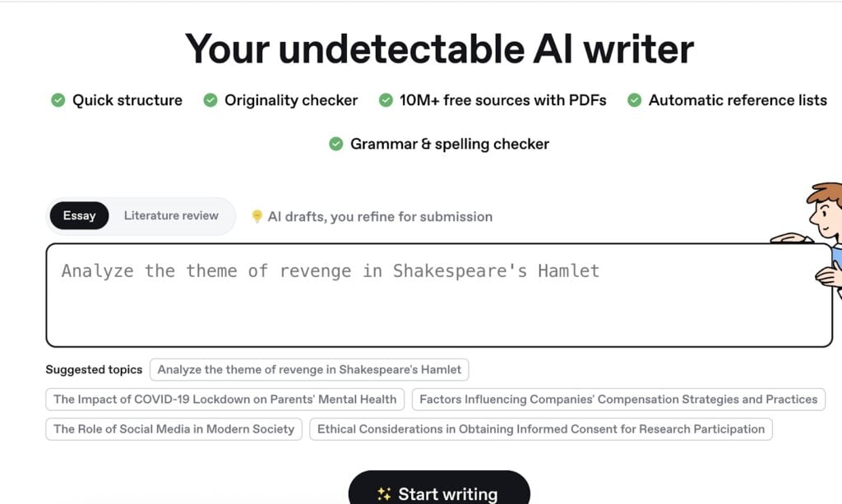The image size is (842, 504).
Task: Pick the Social Media in Modern Society topic
Action: (x=173, y=428)
